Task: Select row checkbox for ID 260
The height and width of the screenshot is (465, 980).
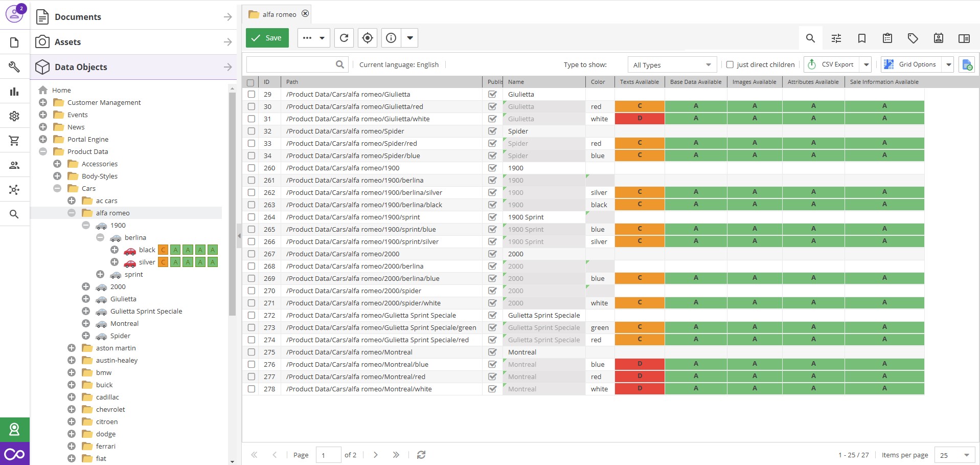Action: pyautogui.click(x=252, y=168)
